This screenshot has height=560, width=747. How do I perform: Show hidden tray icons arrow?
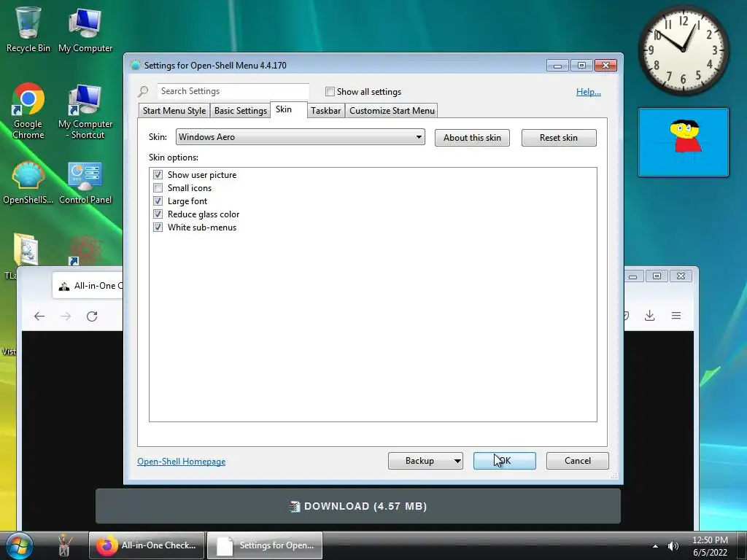coord(656,546)
